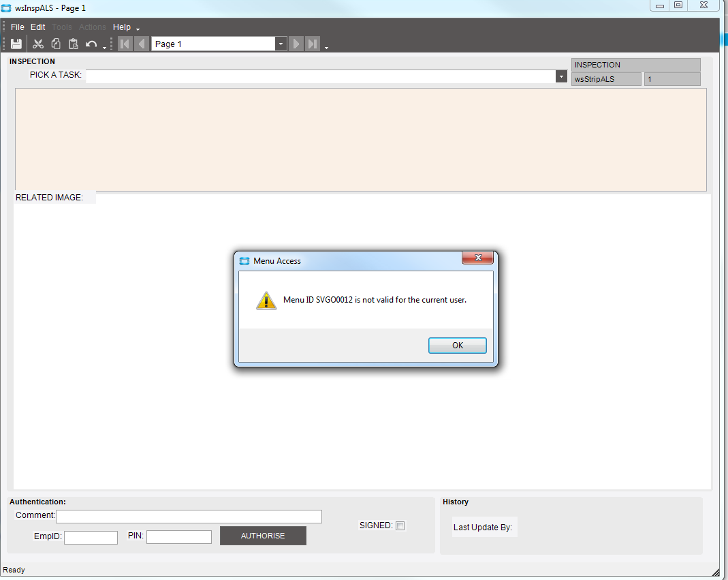This screenshot has height=580, width=728.
Task: Minimize the wsInspALS window
Action: (x=660, y=5)
